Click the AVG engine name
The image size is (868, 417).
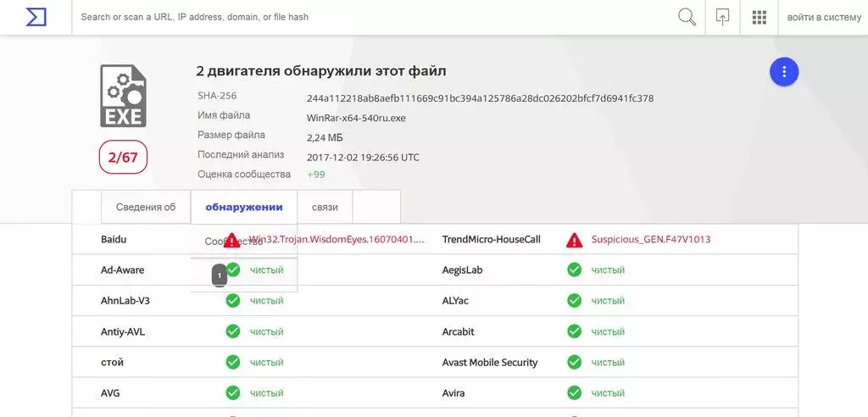click(110, 393)
